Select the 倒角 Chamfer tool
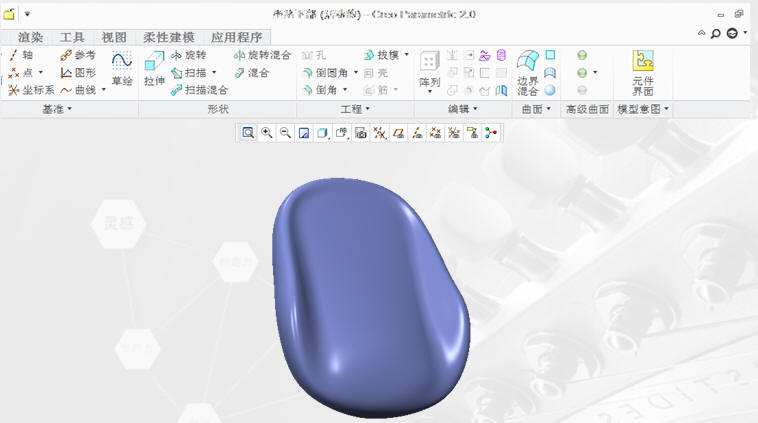The image size is (758, 423). (x=320, y=90)
